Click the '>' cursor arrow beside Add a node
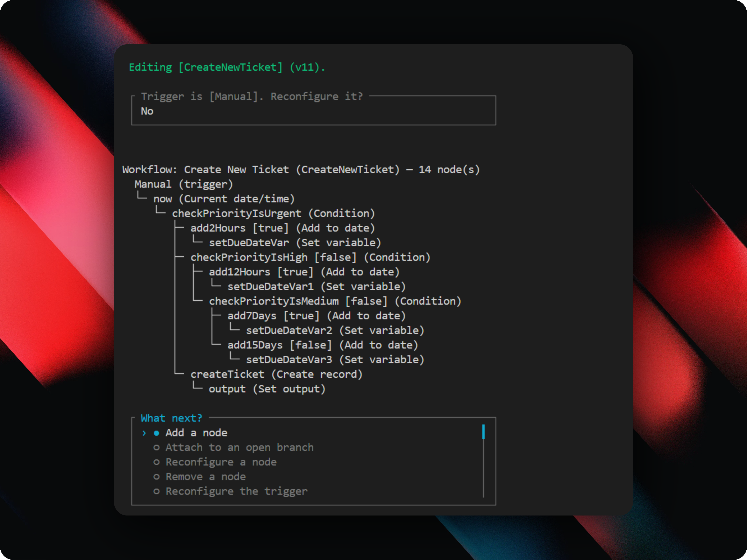The height and width of the screenshot is (560, 747). tap(144, 433)
